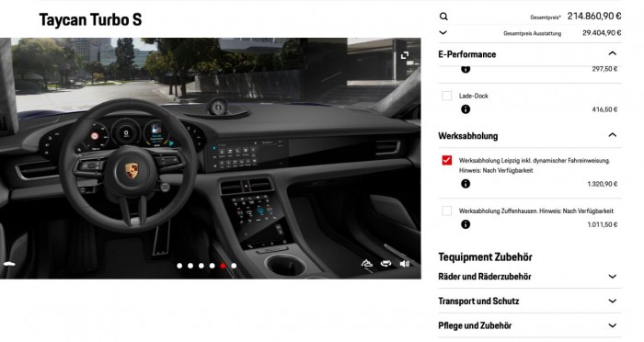Viewport: 644px width, 342px height.
Task: Go to fourth image dot
Action: pyautogui.click(x=212, y=266)
